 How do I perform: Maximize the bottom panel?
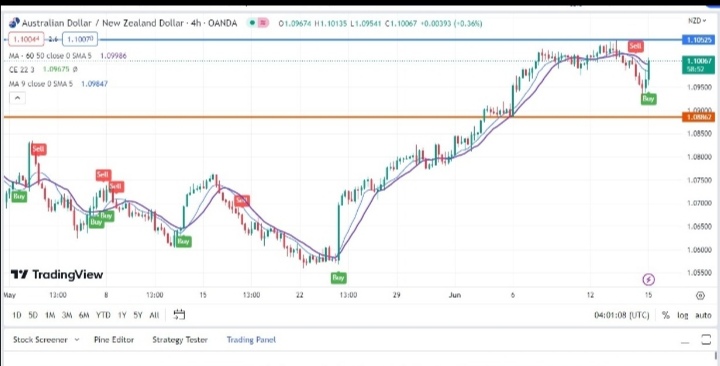pyautogui.click(x=706, y=340)
